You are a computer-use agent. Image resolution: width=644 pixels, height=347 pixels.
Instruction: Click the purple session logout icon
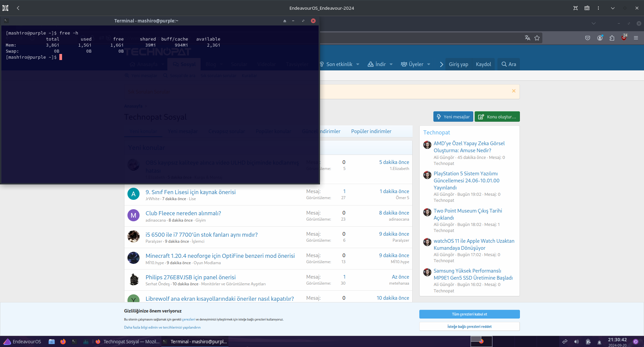click(x=636, y=342)
